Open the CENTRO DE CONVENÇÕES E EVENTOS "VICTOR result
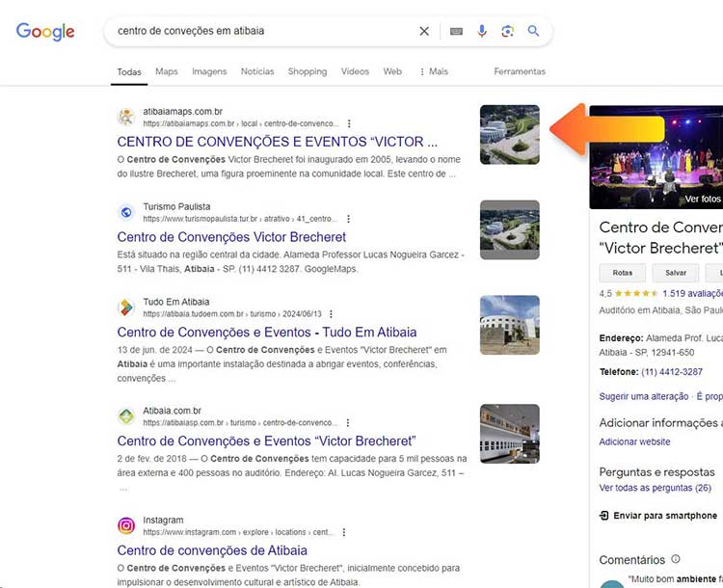The width and height of the screenshot is (723, 588). click(x=277, y=142)
